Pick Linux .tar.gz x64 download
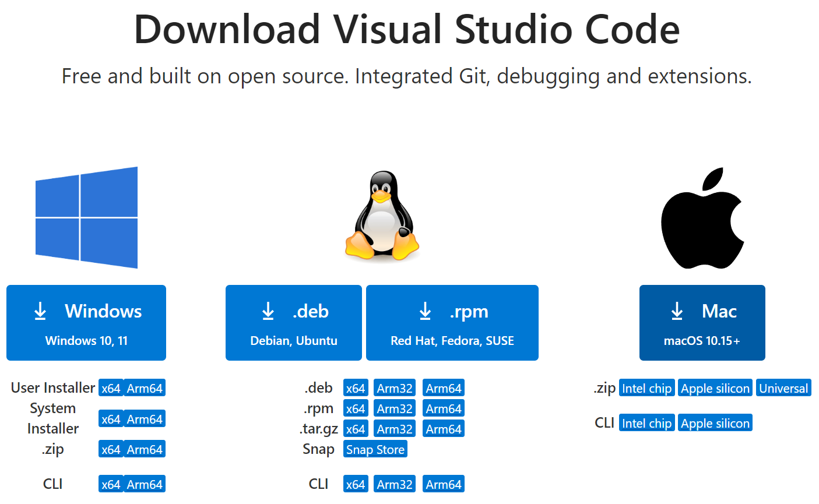Image resolution: width=819 pixels, height=504 pixels. 356,429
